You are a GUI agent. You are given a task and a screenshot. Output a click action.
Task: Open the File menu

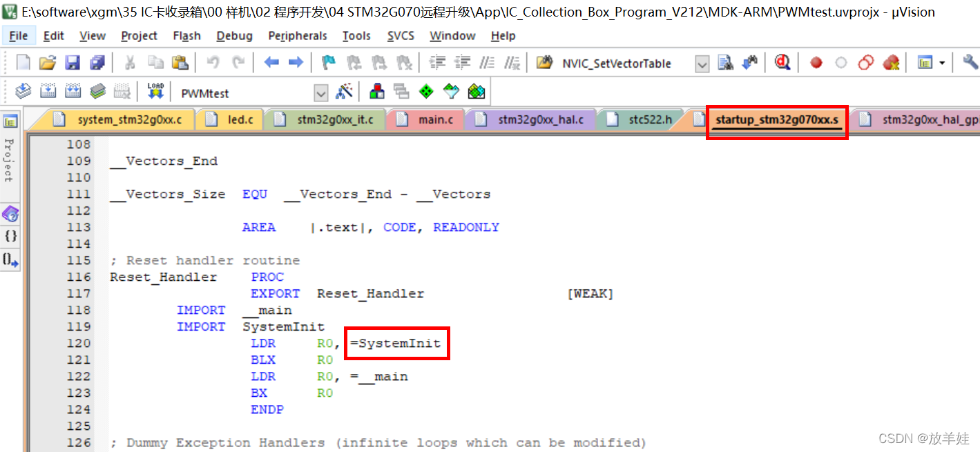pos(19,36)
